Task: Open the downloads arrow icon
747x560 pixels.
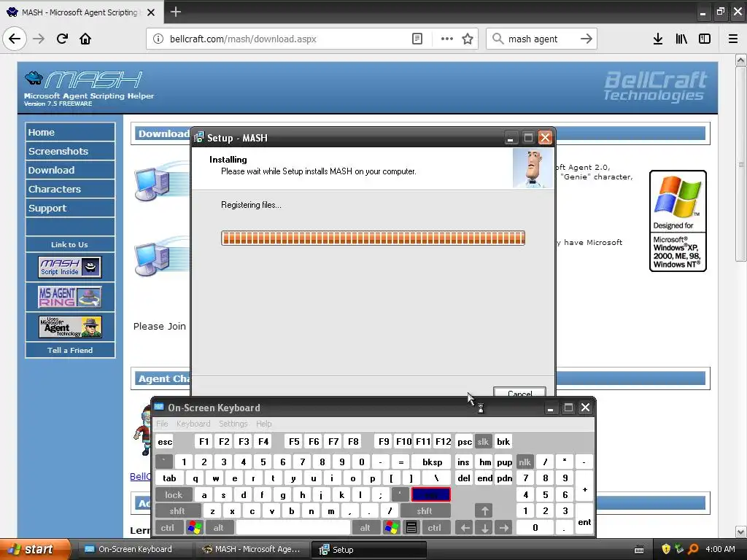Action: (x=658, y=39)
